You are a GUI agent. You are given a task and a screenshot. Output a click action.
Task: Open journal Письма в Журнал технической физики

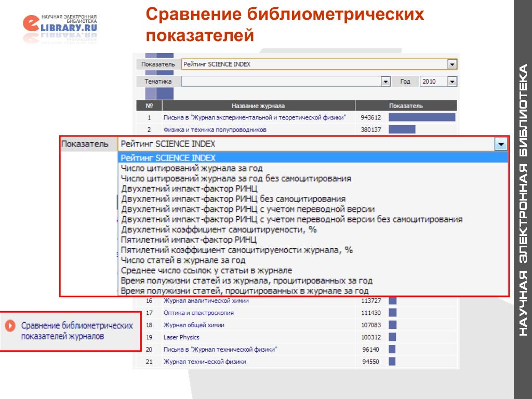pyautogui.click(x=220, y=350)
